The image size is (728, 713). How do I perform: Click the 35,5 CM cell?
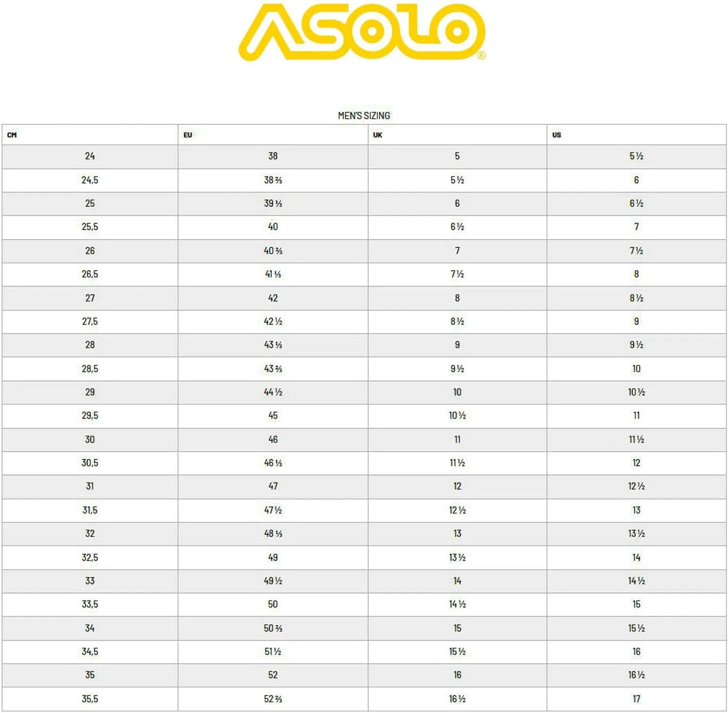tap(90, 699)
